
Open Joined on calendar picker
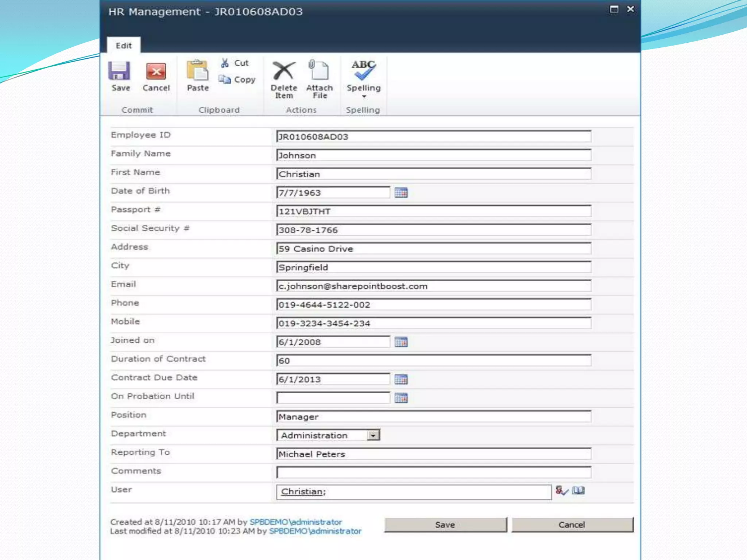(x=401, y=342)
